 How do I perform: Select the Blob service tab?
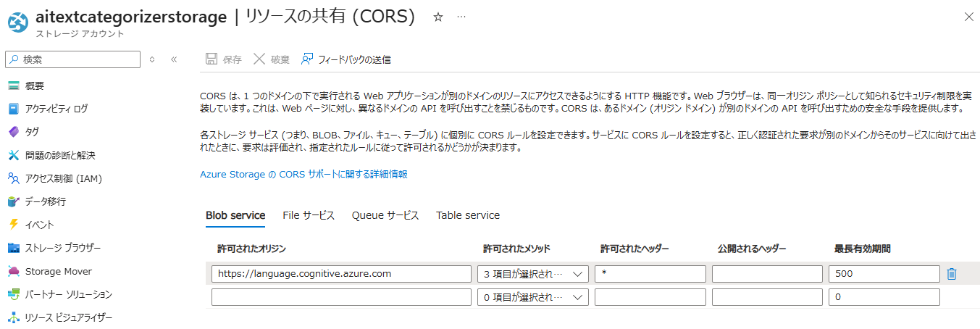[235, 215]
